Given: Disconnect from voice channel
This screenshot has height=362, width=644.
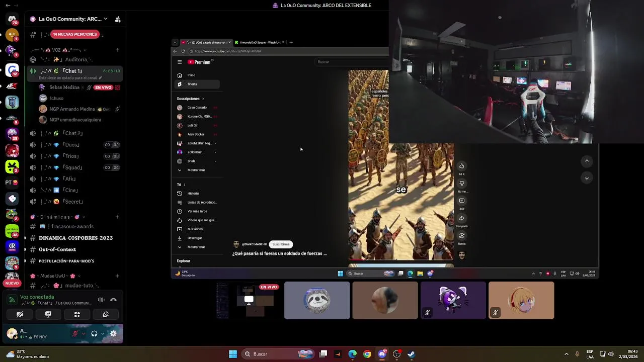Looking at the screenshot, I should [113, 300].
